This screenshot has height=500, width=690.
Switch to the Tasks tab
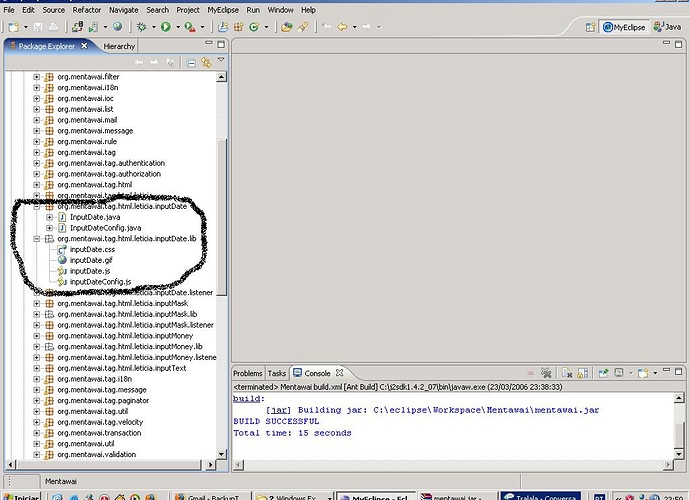coord(277,373)
